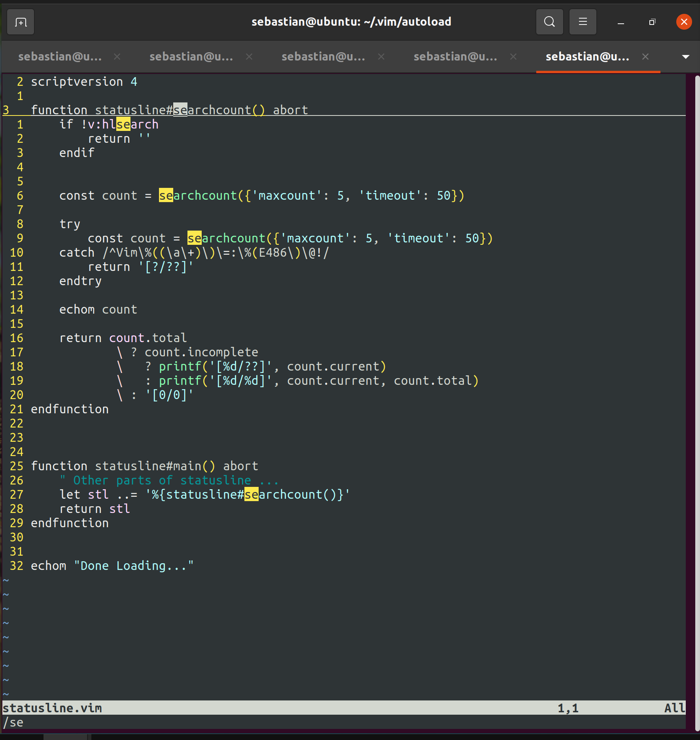Click 'if !v:hlsearch' line
This screenshot has width=700, height=740.
pyautogui.click(x=109, y=124)
